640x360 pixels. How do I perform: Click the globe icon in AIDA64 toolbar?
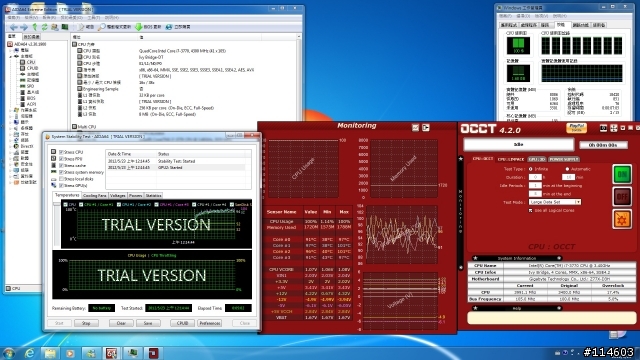click(x=169, y=27)
